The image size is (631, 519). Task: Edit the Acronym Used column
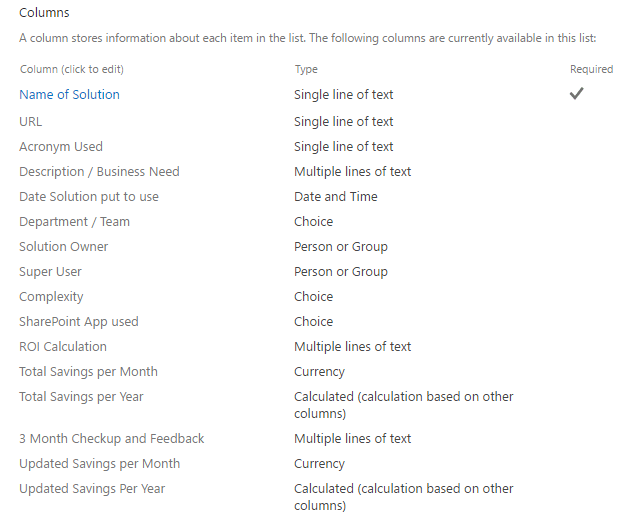click(x=60, y=146)
